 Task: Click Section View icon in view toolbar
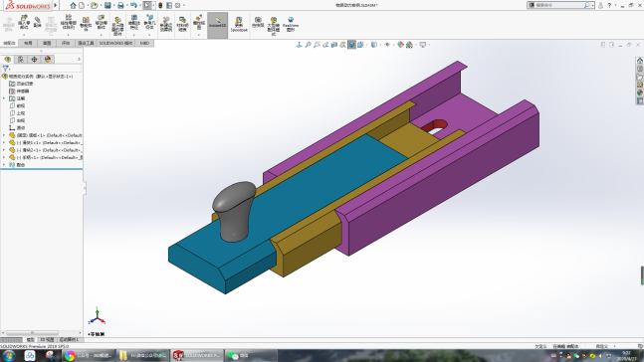[333, 45]
